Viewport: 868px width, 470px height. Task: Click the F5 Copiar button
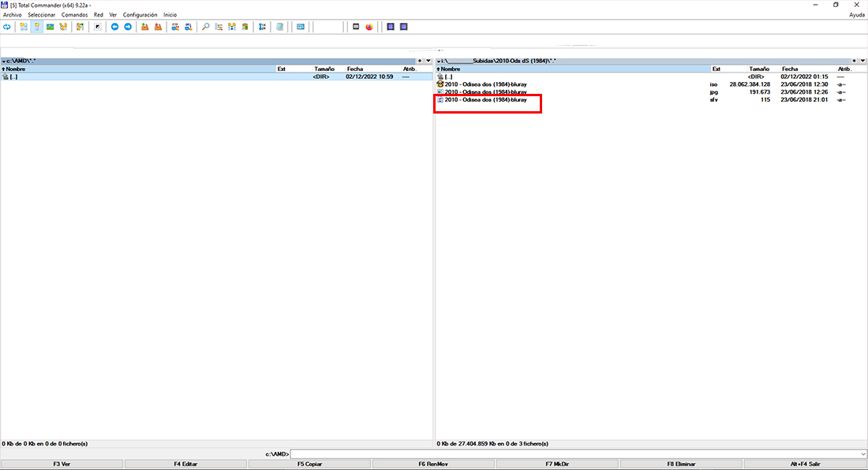pyautogui.click(x=309, y=464)
